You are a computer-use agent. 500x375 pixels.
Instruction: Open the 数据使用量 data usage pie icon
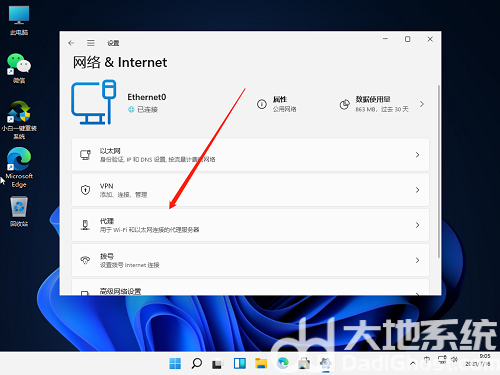[x=345, y=104]
